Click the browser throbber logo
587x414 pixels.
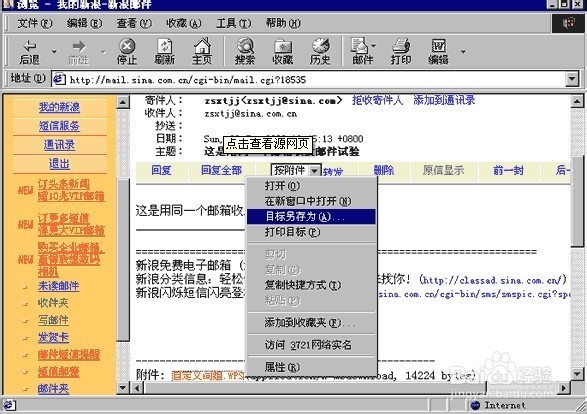pos(568,23)
